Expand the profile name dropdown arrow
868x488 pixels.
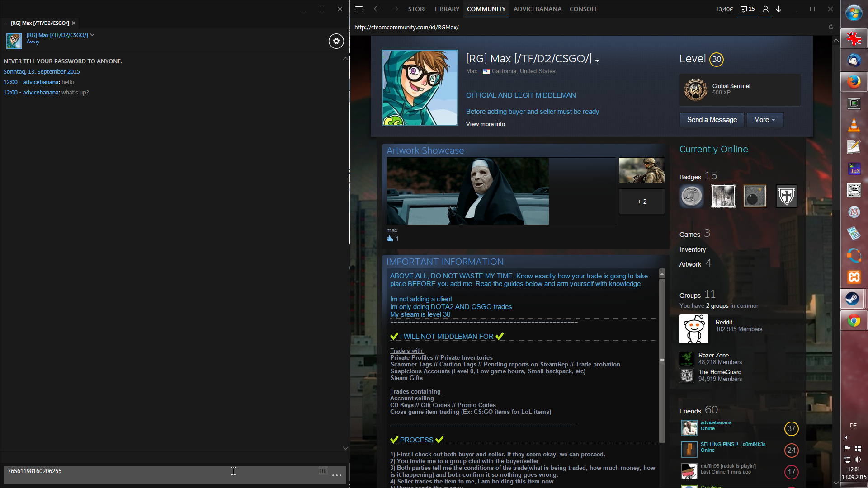(x=597, y=61)
